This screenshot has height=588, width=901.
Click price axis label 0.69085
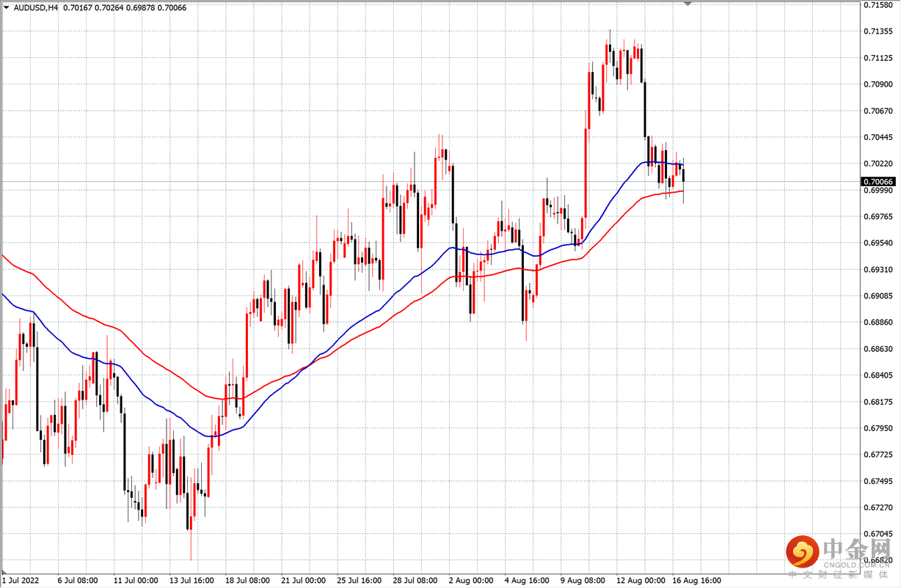[878, 296]
